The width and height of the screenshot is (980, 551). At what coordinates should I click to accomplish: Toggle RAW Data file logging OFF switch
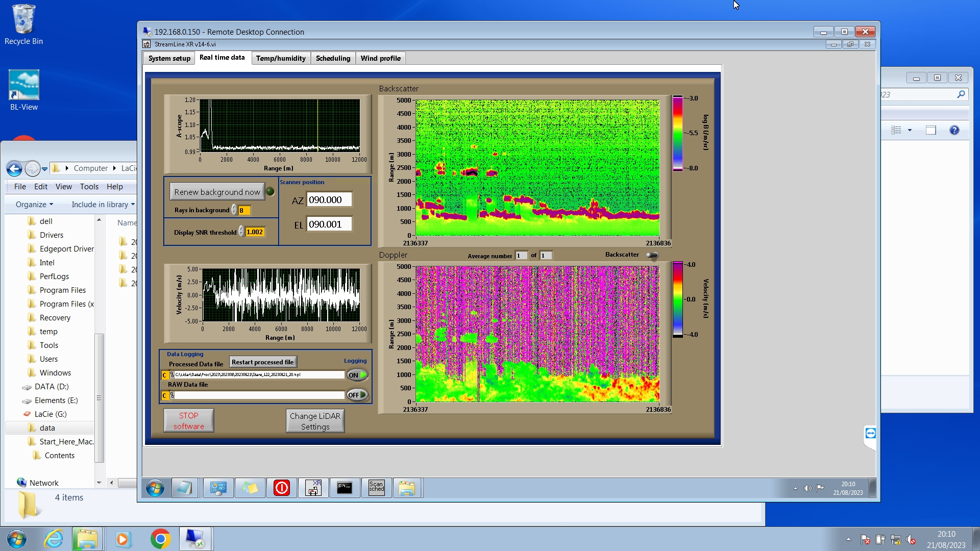click(357, 395)
